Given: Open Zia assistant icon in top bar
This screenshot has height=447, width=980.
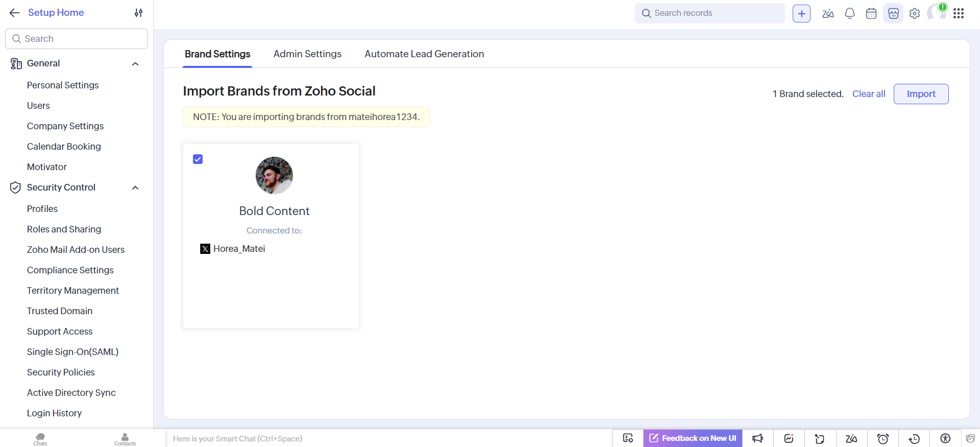Looking at the screenshot, I should (828, 13).
